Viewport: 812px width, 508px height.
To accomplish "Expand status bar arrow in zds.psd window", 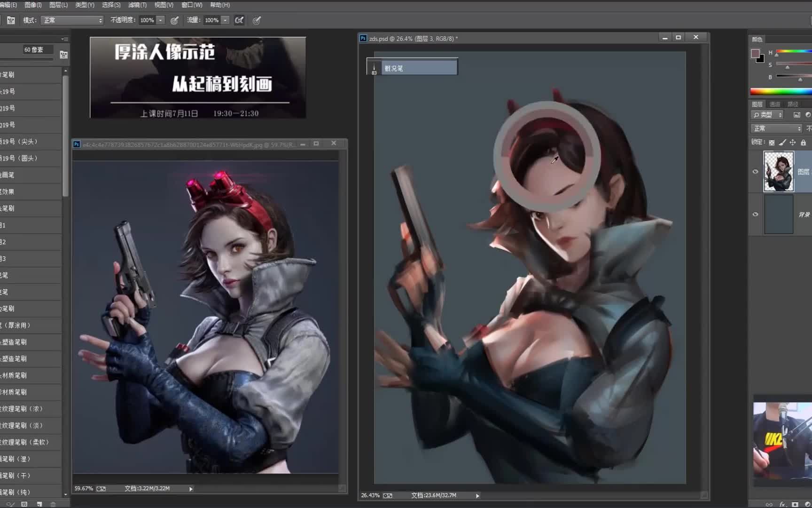I will [477, 496].
